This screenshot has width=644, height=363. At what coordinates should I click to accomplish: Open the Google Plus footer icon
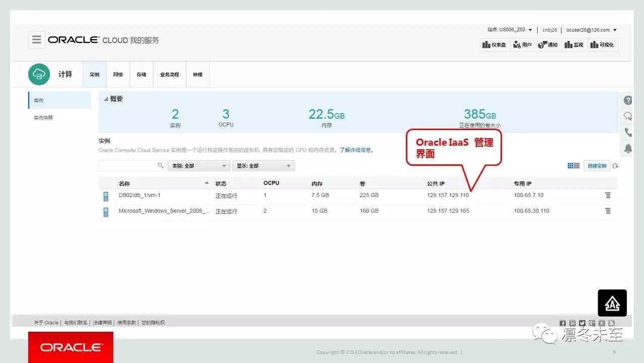(592, 323)
